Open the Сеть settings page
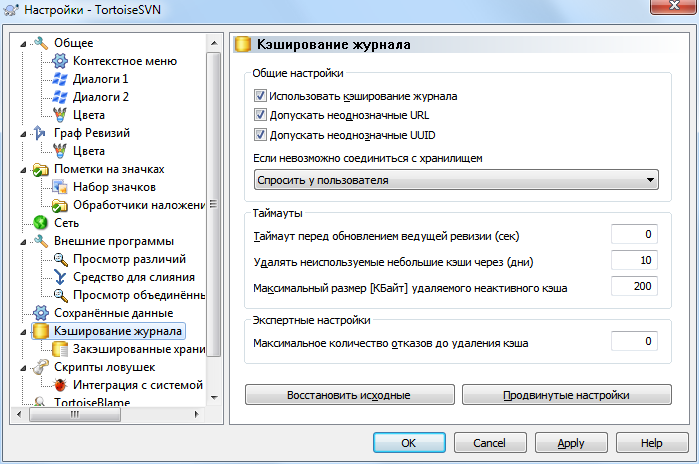 [x=66, y=223]
